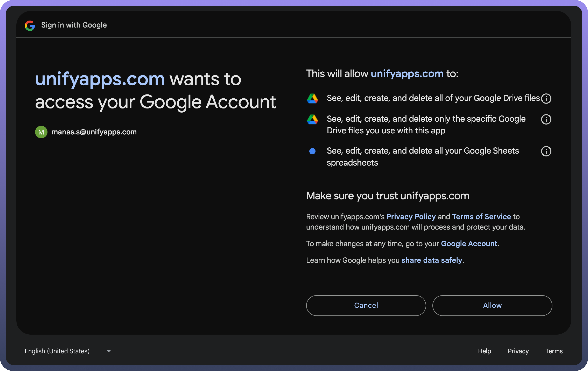Click the manas.s@unifyapps.com account email
The width and height of the screenshot is (588, 371).
click(x=94, y=132)
